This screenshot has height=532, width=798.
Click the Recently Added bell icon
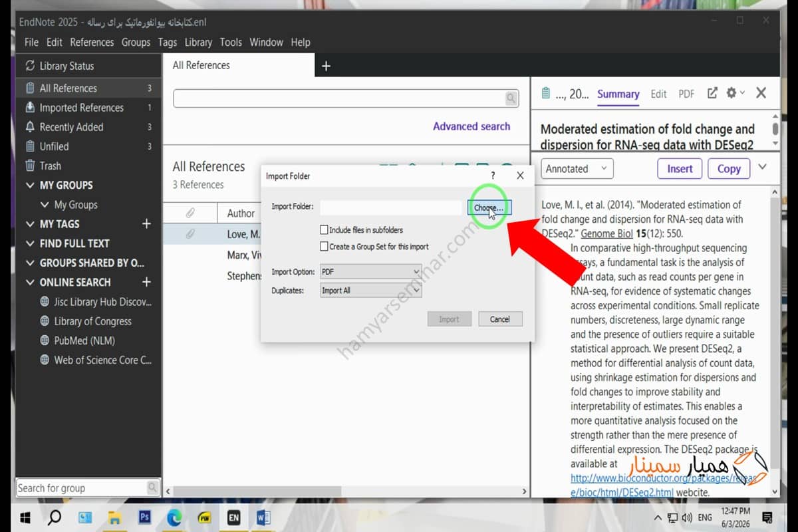[30, 126]
